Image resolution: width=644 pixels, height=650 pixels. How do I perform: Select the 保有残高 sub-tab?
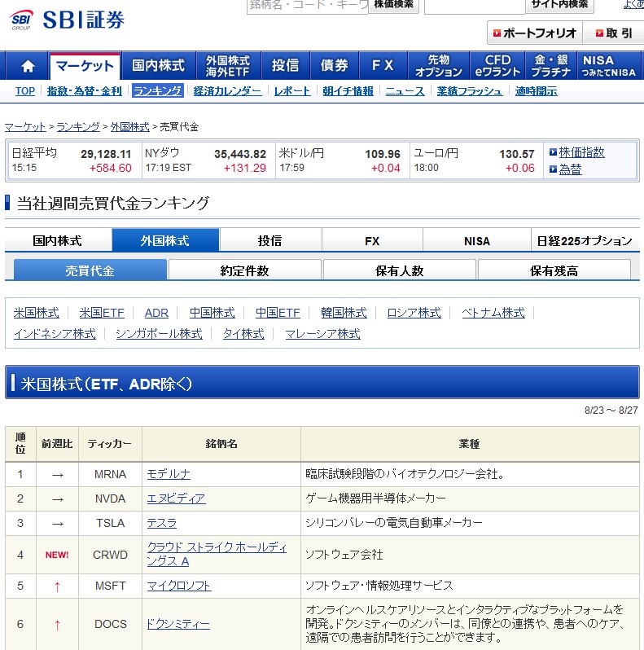click(554, 270)
